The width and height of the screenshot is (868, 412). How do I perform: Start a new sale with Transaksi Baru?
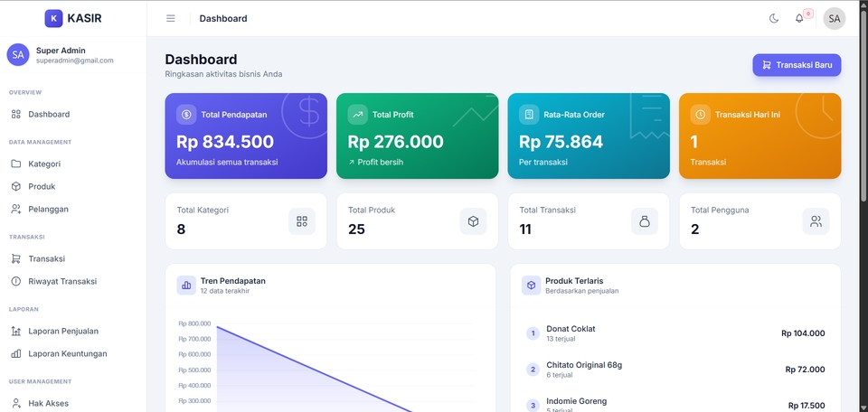pyautogui.click(x=797, y=65)
